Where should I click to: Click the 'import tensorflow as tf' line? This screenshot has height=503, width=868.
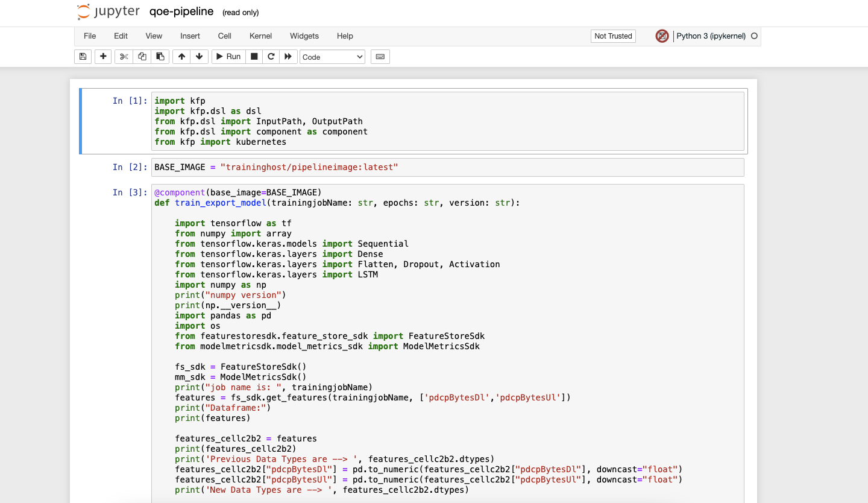click(233, 223)
